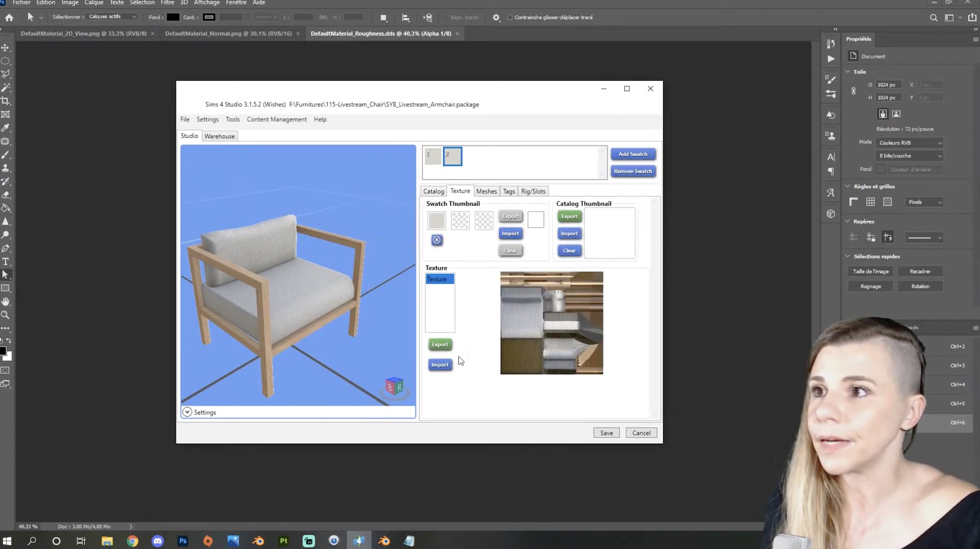Open the gear settings icon in options bar
Screen dimensions: 980x549
tap(496, 17)
